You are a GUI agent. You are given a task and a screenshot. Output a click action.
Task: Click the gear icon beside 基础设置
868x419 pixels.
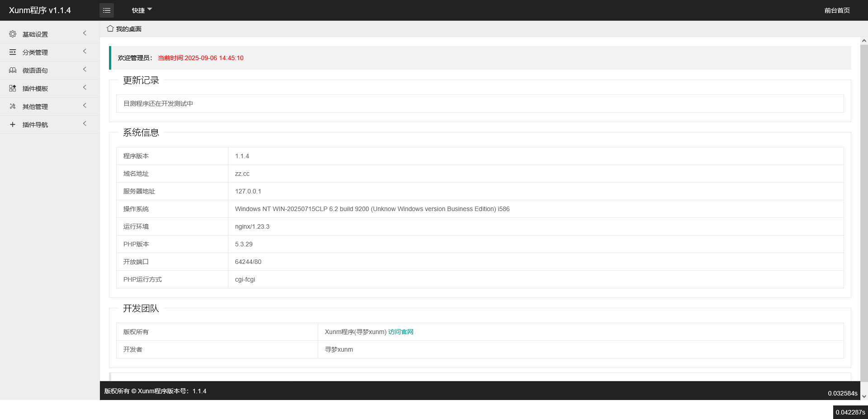pyautogui.click(x=13, y=34)
